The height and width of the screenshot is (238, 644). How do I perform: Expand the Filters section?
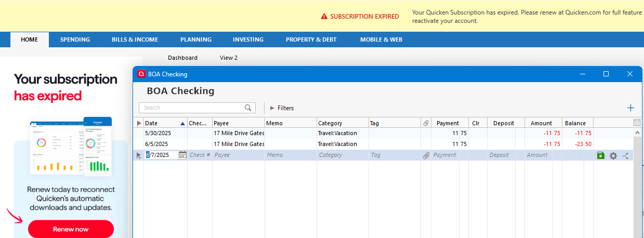(x=282, y=108)
